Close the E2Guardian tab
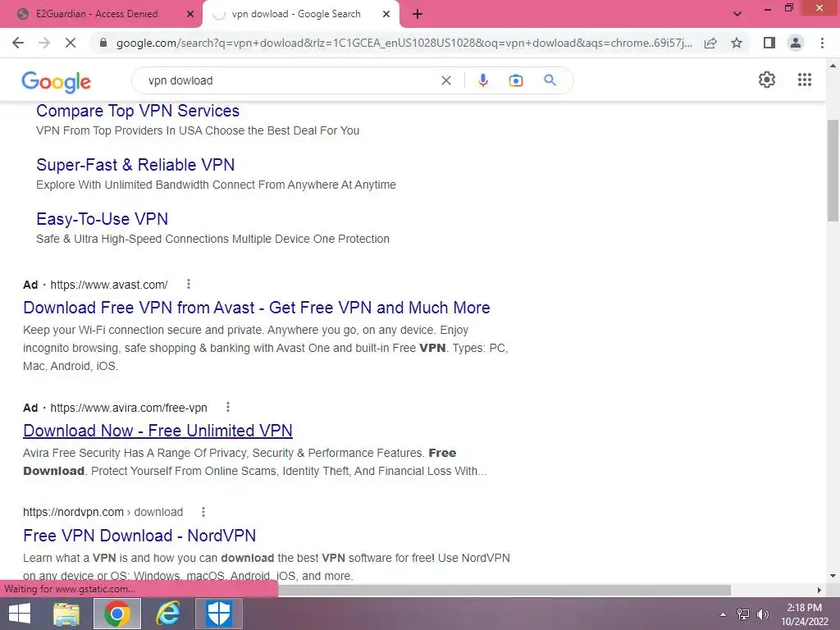 190,15
